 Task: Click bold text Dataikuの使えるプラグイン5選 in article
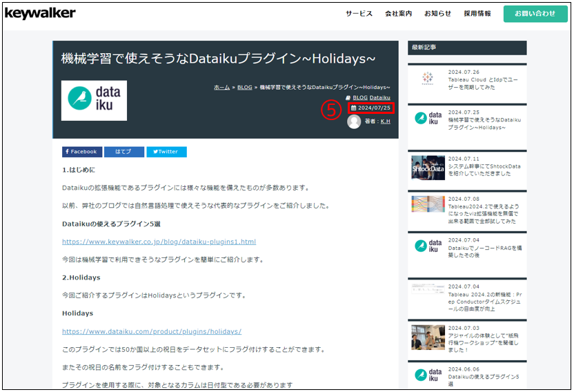click(x=111, y=224)
